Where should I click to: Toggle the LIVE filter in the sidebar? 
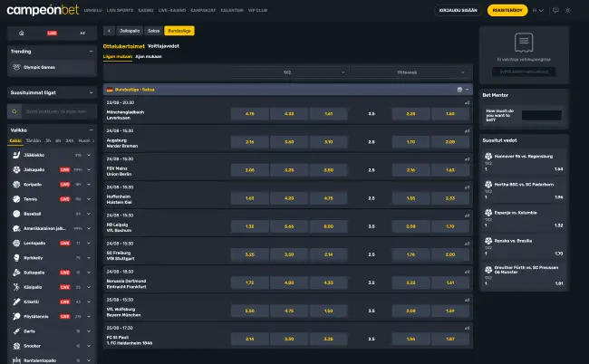point(52,32)
